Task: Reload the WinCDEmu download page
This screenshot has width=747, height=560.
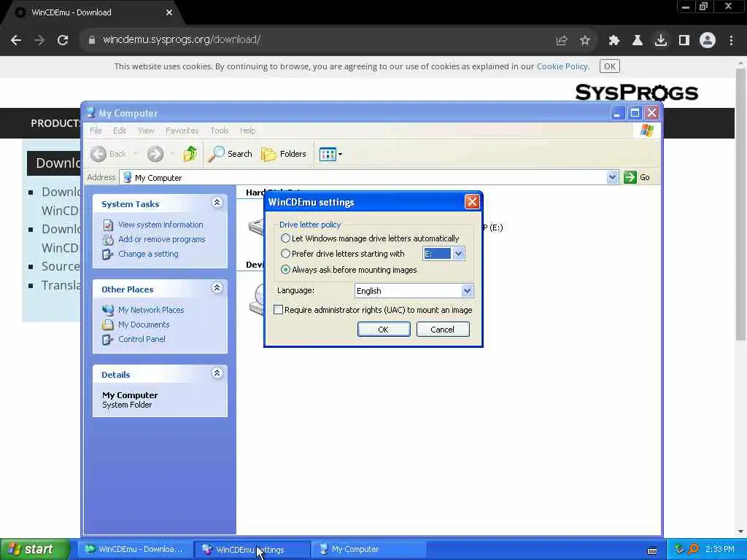Action: 63,40
